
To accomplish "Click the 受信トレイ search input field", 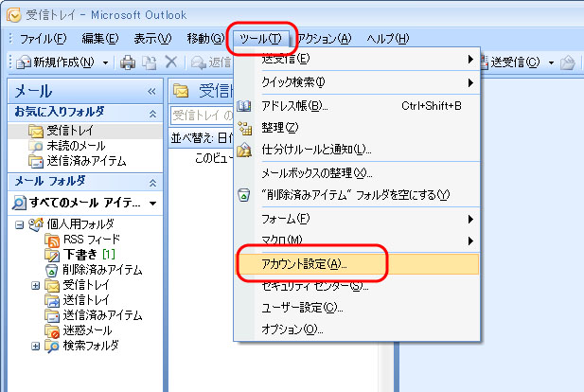I will coord(202,116).
